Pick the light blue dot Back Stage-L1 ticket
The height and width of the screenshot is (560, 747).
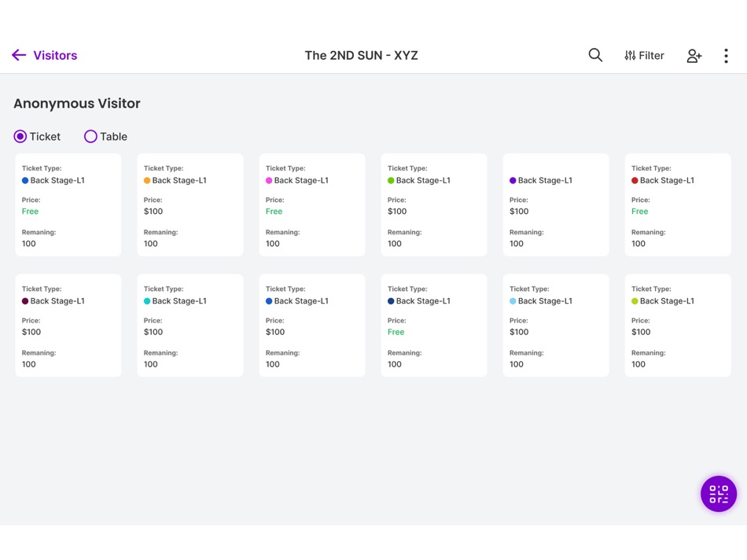pos(556,326)
